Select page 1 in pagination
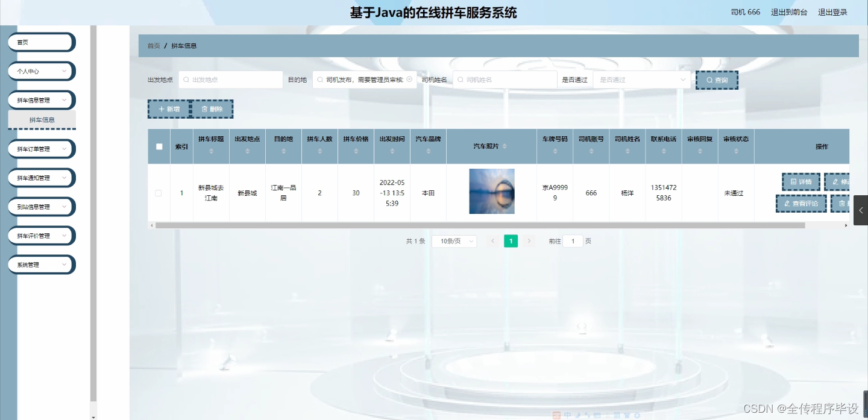868x420 pixels. (511, 241)
